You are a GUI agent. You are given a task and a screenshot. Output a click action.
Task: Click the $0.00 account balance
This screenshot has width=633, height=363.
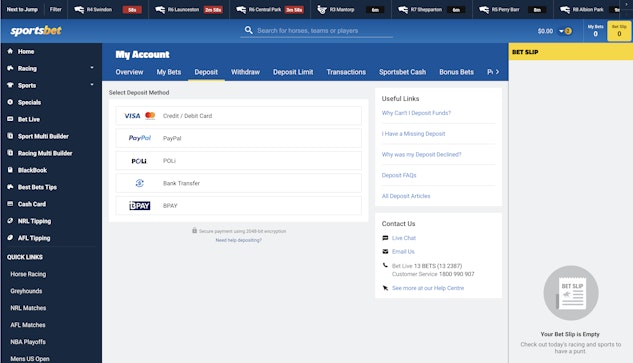tap(545, 31)
